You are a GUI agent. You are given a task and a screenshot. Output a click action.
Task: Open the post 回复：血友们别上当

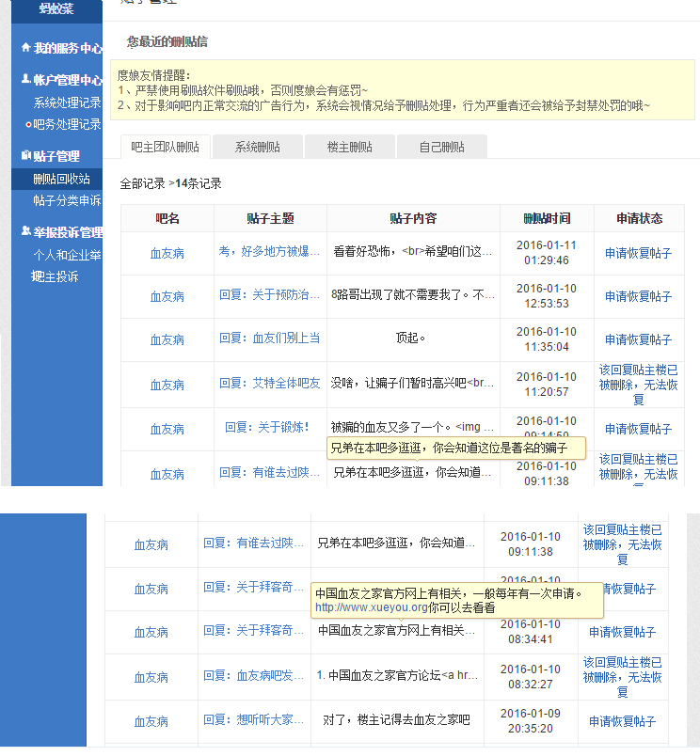[269, 338]
